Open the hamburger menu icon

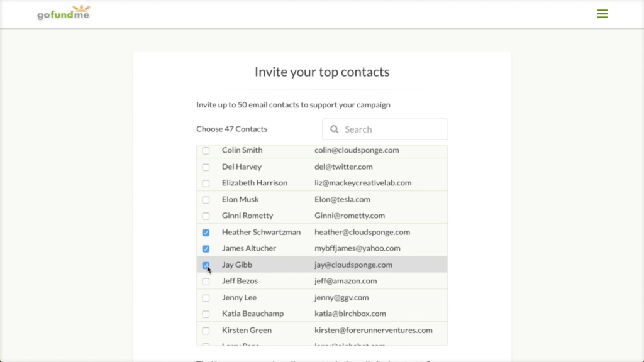tap(602, 14)
